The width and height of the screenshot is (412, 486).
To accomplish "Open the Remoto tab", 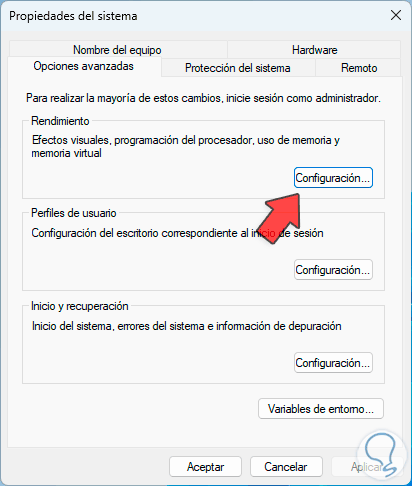I will click(x=359, y=68).
